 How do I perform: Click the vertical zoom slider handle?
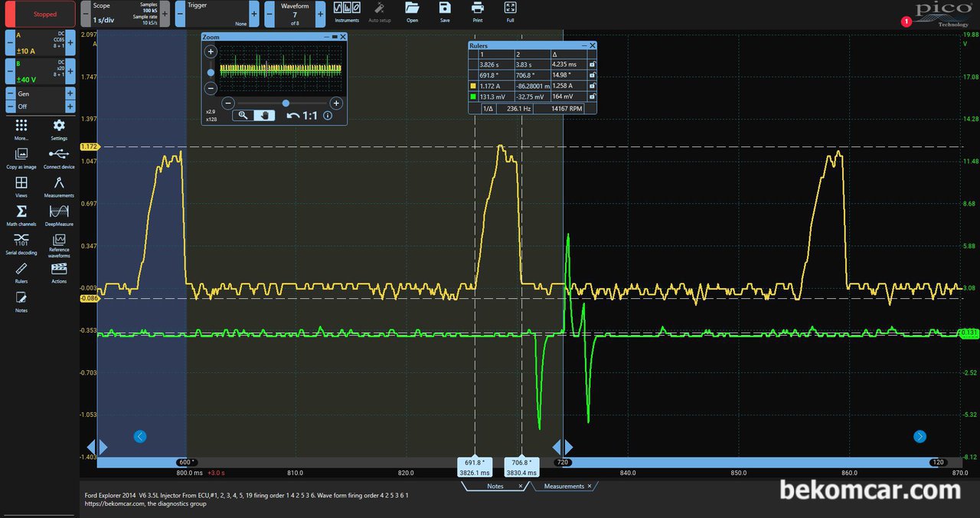pyautogui.click(x=211, y=73)
